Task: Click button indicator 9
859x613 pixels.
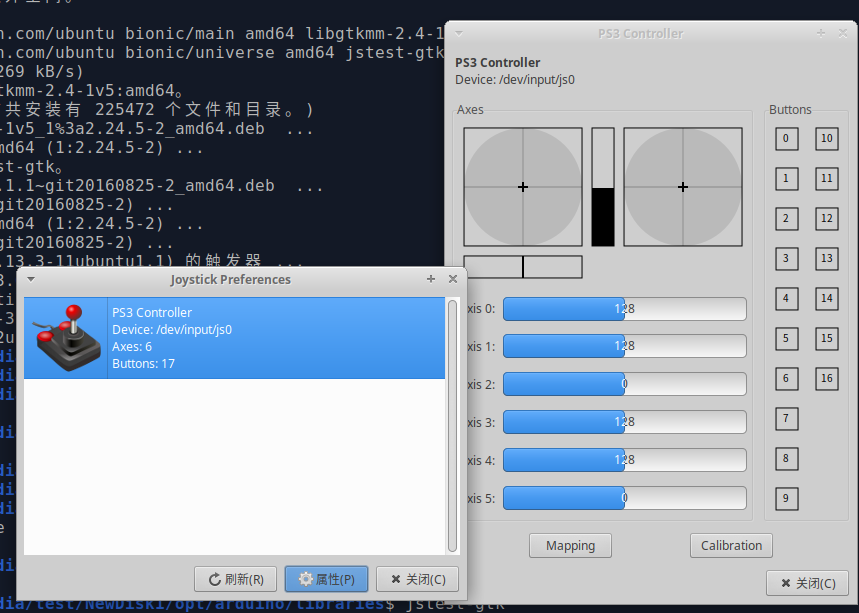Action: [x=787, y=499]
